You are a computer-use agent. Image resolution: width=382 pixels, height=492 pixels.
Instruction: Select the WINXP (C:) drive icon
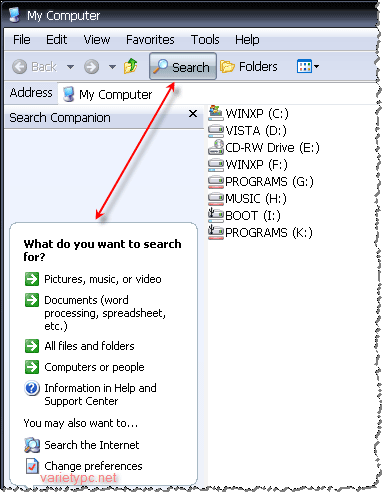(x=215, y=113)
